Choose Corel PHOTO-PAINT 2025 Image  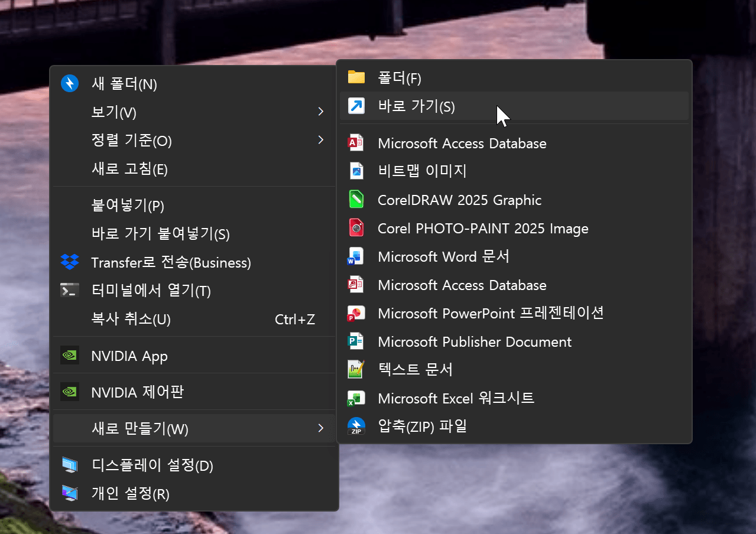tap(514, 228)
